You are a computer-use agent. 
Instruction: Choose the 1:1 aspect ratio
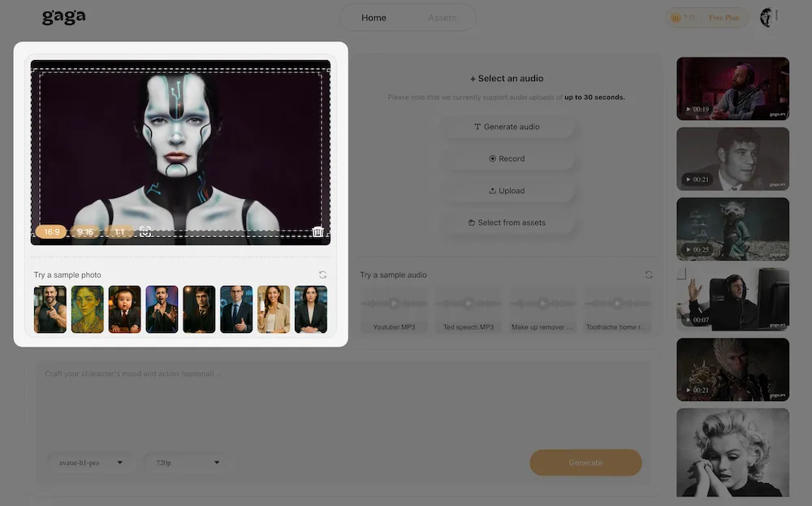click(x=119, y=232)
